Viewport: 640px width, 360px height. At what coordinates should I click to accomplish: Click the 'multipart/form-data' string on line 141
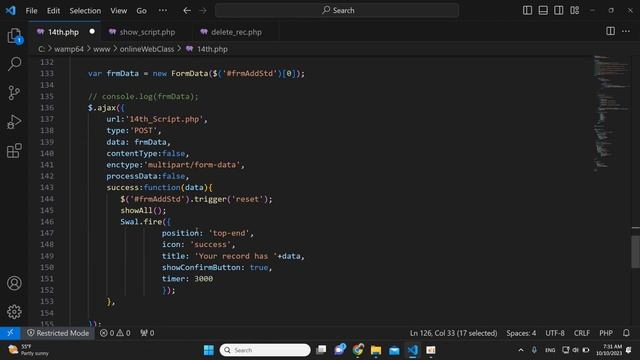point(192,165)
